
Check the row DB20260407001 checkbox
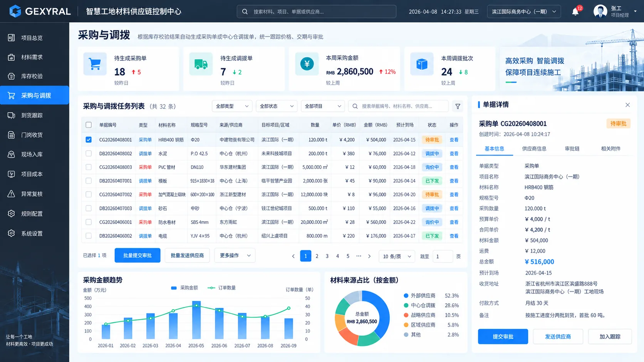point(89,181)
